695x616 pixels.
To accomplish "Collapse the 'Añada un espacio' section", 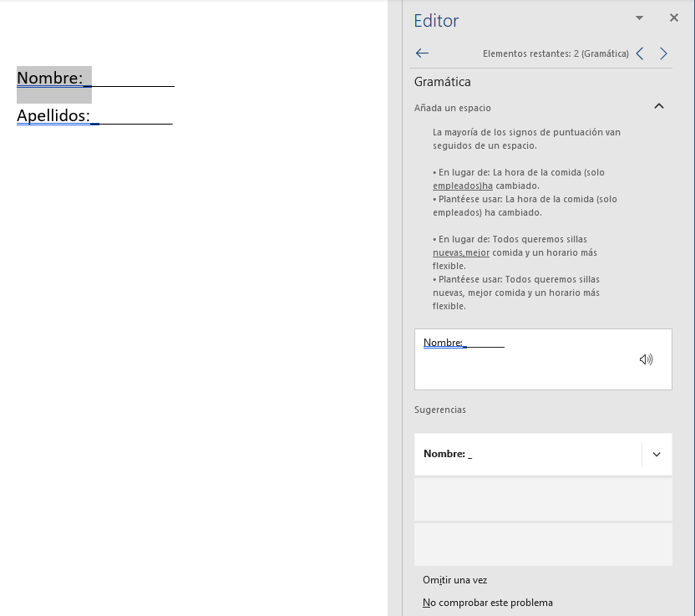I will [x=659, y=106].
